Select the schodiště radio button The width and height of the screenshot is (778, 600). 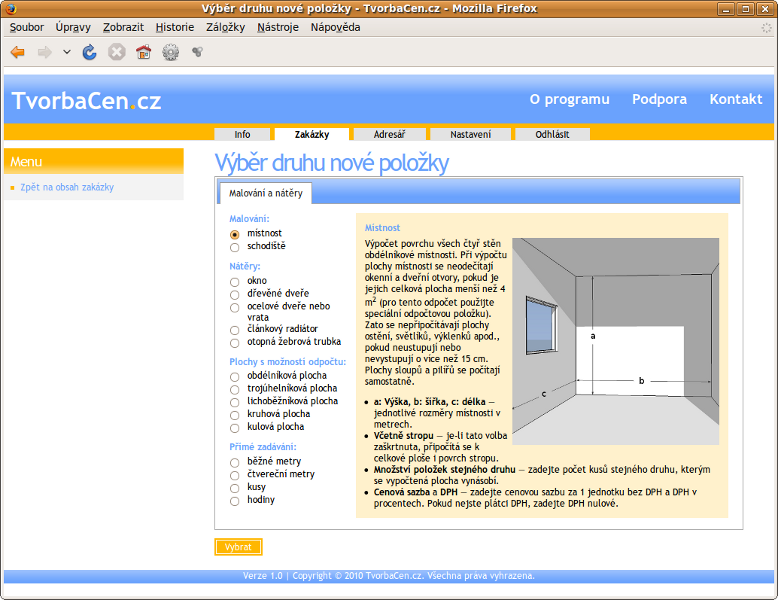tap(235, 247)
